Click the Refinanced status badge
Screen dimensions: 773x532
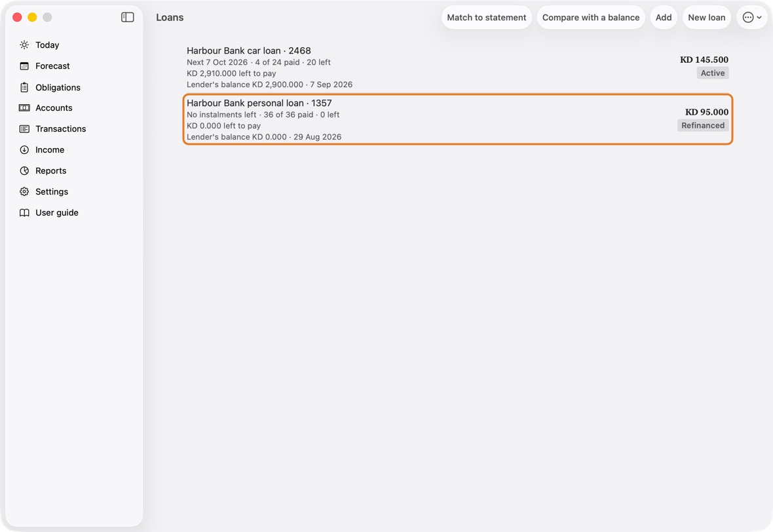click(x=703, y=125)
